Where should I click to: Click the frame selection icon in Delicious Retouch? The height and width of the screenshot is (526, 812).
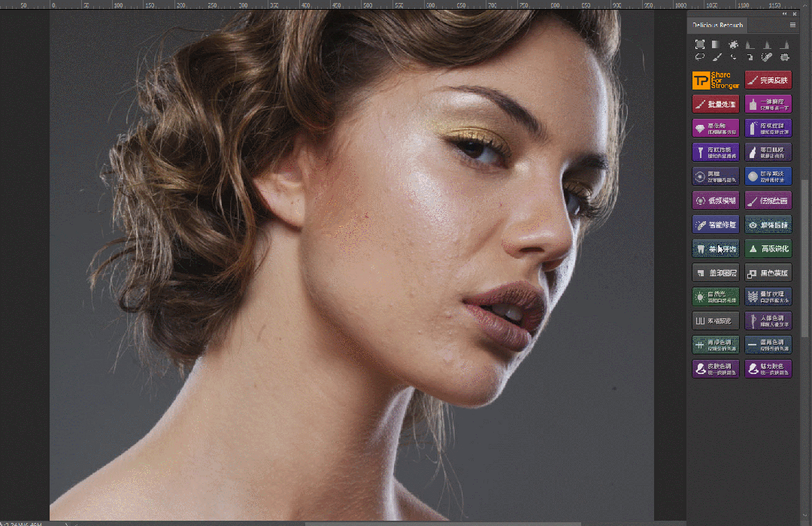700,44
